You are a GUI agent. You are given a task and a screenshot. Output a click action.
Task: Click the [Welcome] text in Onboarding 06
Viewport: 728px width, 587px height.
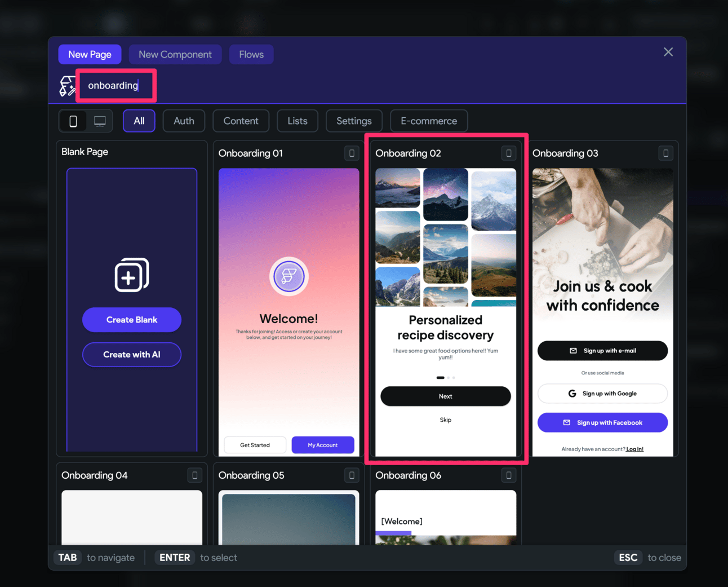(402, 522)
